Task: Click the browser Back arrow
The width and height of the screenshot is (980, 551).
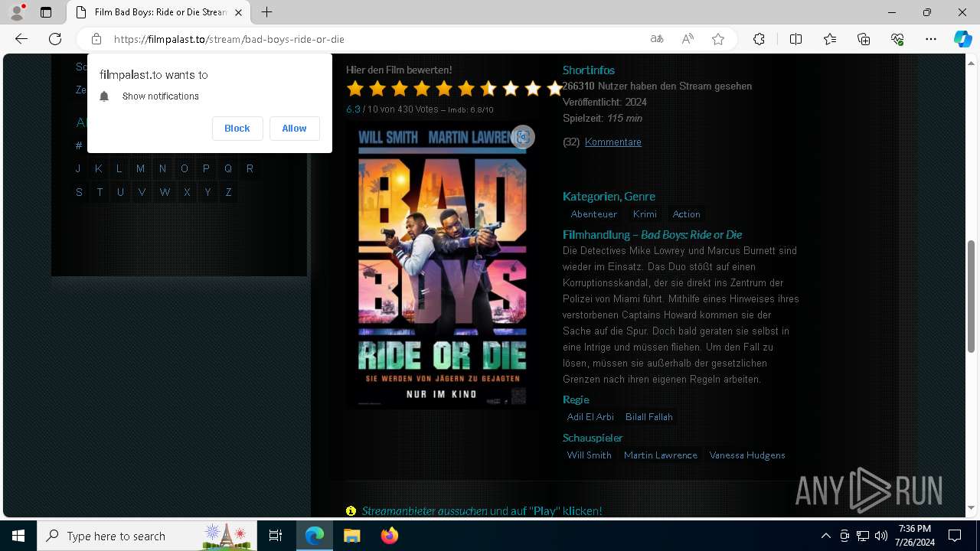Action: point(21,39)
